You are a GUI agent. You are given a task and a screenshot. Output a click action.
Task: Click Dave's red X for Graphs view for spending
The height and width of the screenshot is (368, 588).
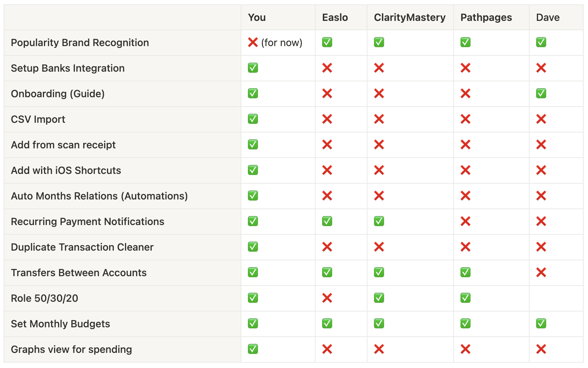pos(541,349)
